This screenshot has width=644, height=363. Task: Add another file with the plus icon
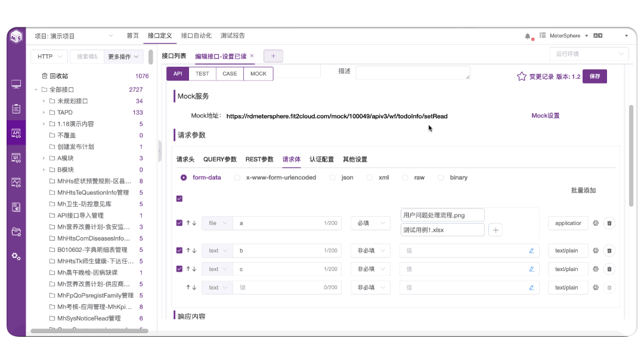496,230
